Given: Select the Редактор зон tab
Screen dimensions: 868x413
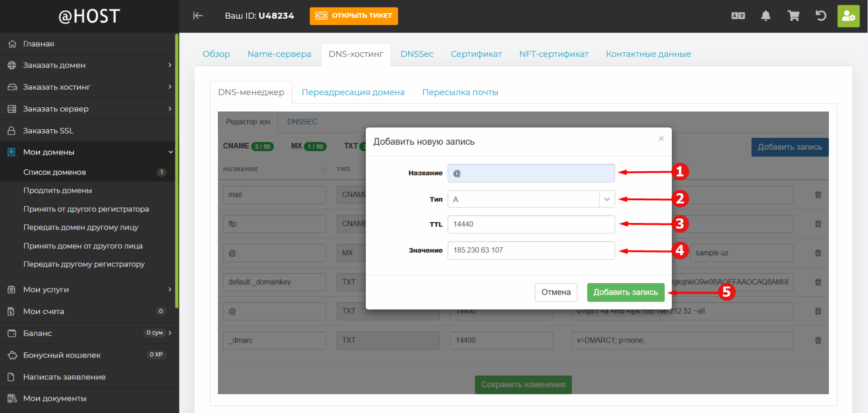Looking at the screenshot, I should [x=248, y=122].
